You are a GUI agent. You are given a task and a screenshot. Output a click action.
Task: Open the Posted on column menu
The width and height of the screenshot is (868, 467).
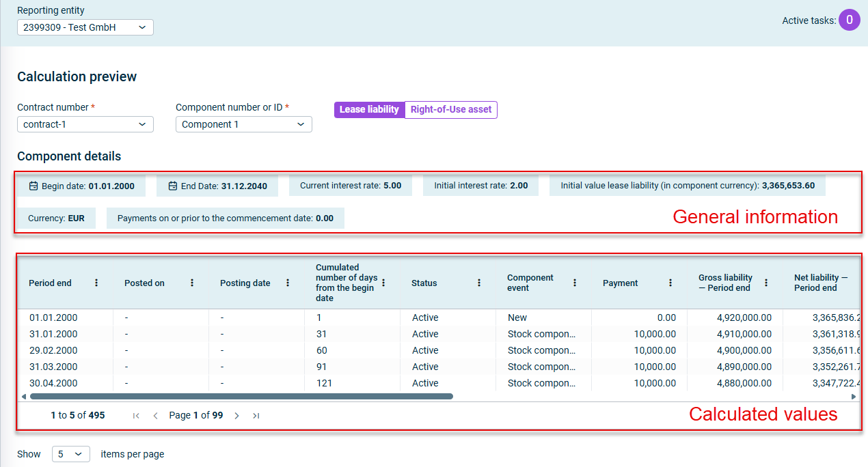click(x=192, y=283)
